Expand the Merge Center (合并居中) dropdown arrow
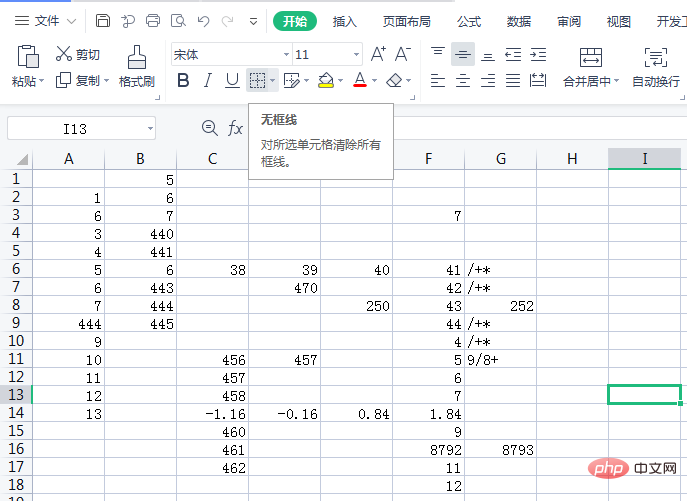 [x=616, y=81]
